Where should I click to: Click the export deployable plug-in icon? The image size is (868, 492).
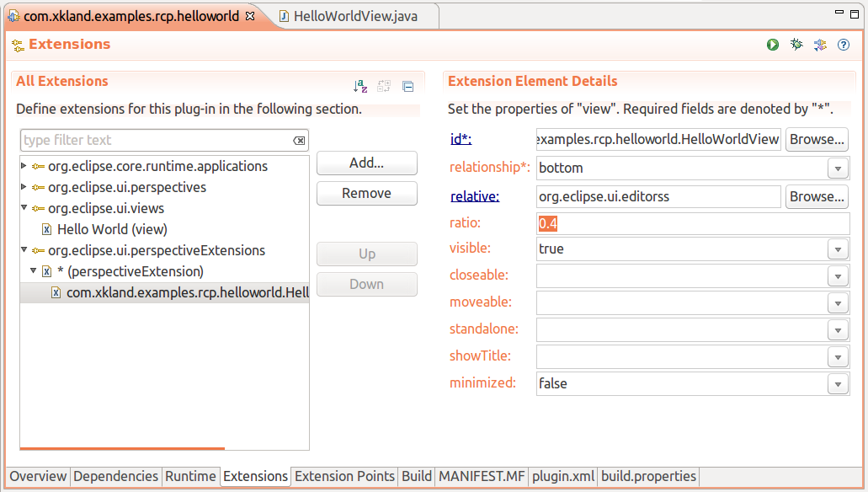820,45
